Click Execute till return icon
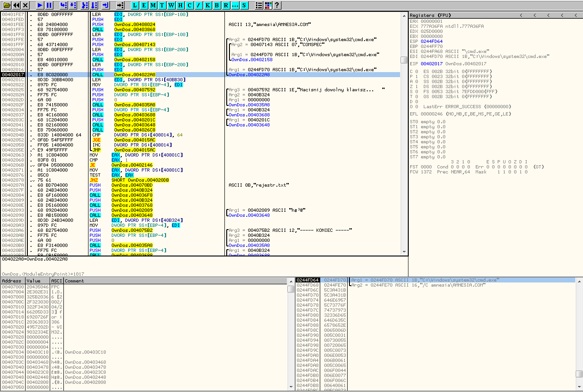Image resolution: width=583 pixels, height=392 pixels. point(105,5)
